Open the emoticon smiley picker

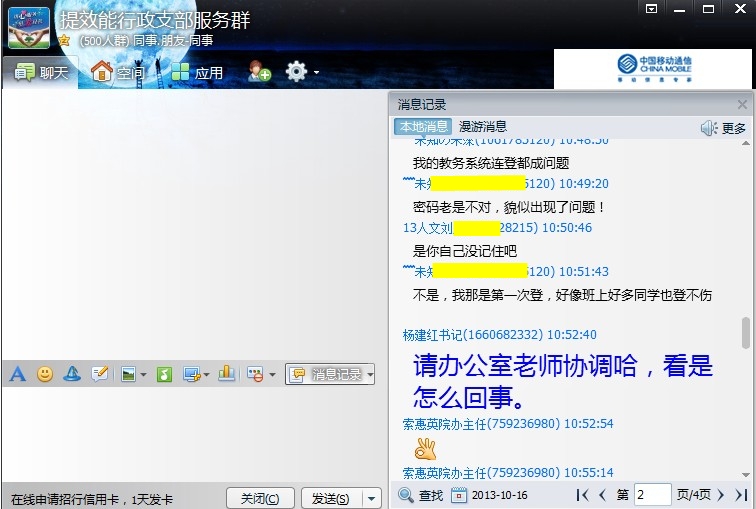[x=45, y=374]
